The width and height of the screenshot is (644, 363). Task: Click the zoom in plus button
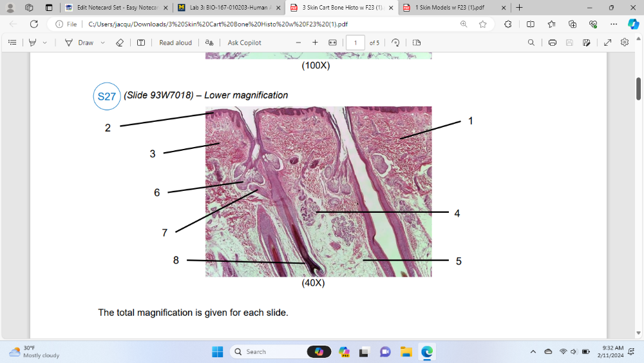[315, 43]
